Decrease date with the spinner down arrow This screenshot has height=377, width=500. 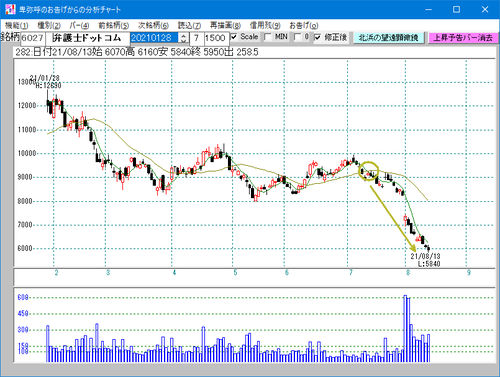(x=184, y=41)
